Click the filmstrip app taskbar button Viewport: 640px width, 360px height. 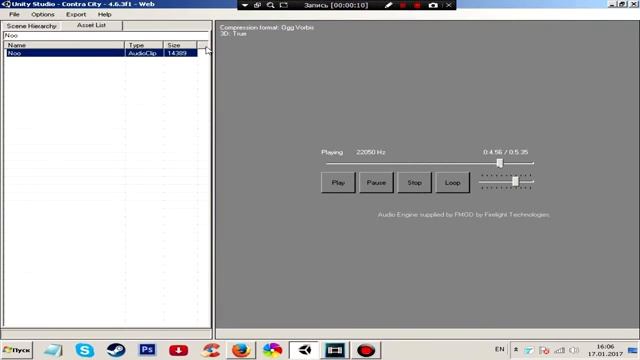(x=335, y=350)
